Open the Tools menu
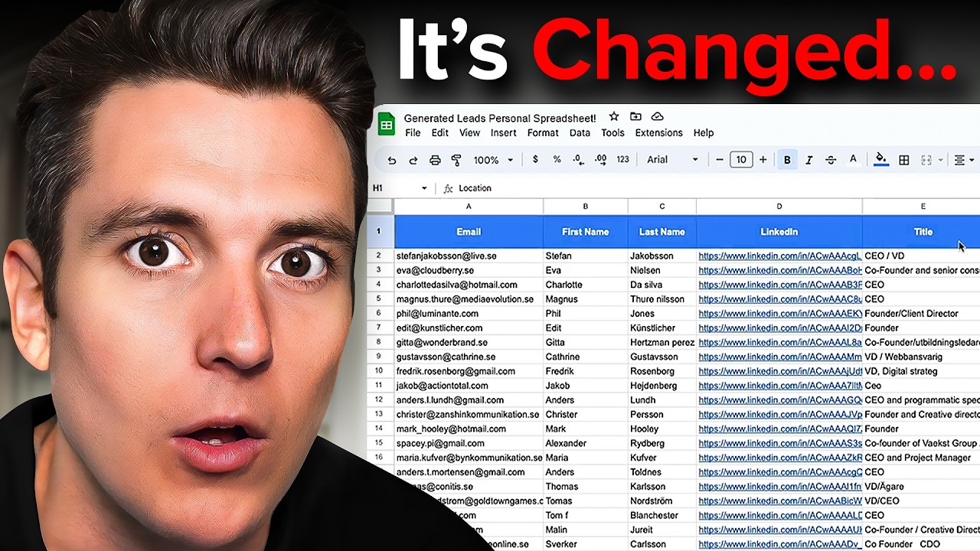 612,133
